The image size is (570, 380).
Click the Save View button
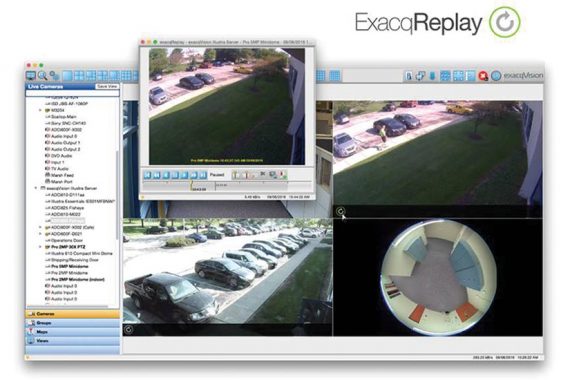pyautogui.click(x=107, y=87)
